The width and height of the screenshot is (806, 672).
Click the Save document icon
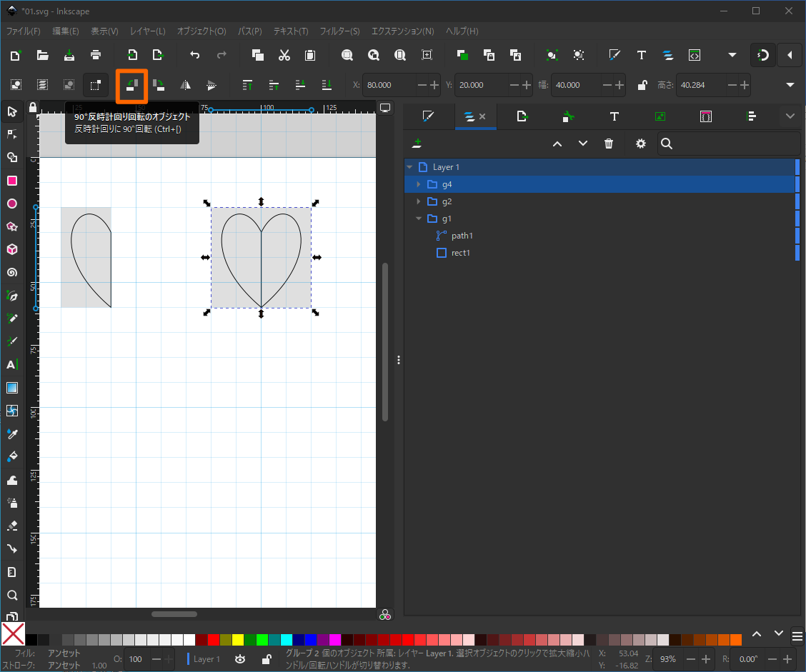click(x=69, y=55)
